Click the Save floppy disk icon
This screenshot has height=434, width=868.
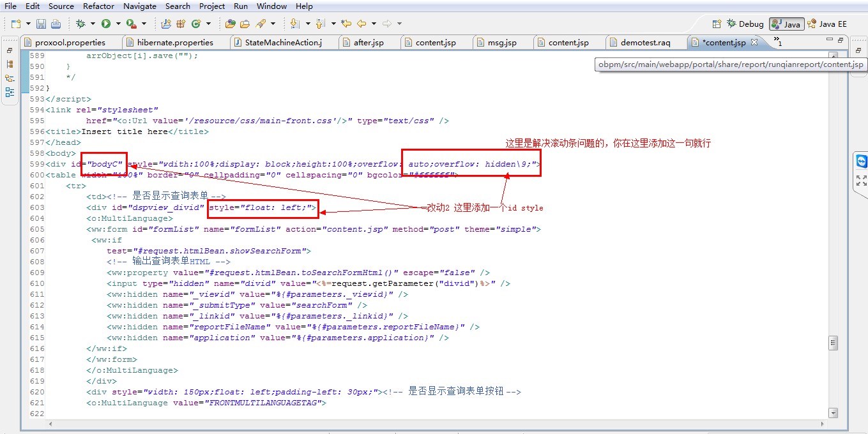pos(41,24)
